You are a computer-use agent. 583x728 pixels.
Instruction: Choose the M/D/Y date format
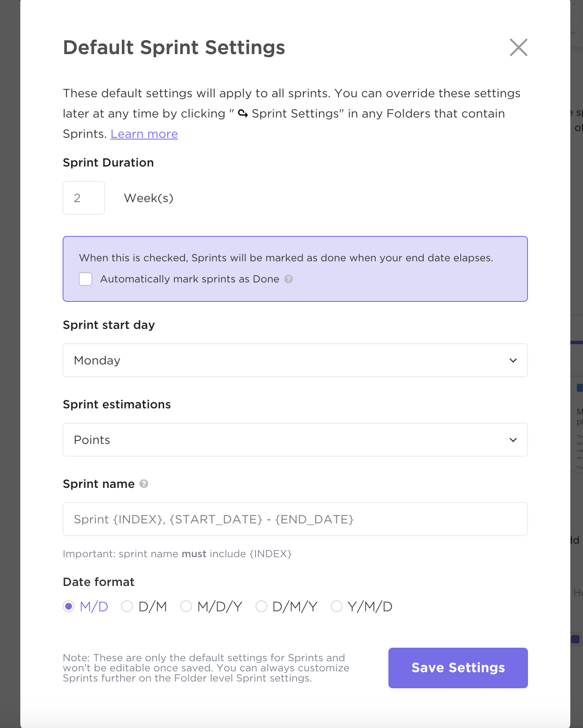point(186,606)
